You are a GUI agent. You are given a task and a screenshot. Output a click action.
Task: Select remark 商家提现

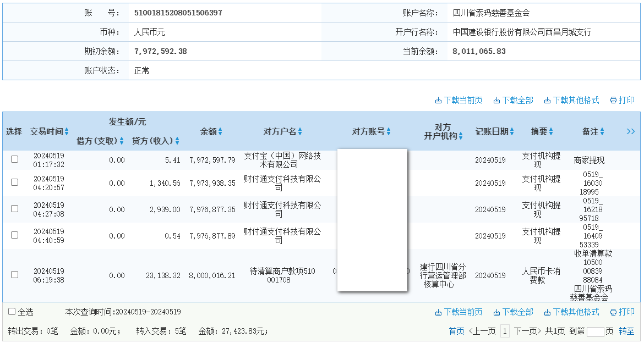coord(589,160)
